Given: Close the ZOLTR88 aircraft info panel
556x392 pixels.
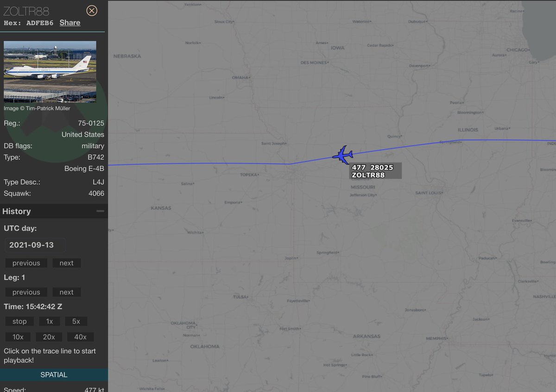Looking at the screenshot, I should pos(92,11).
